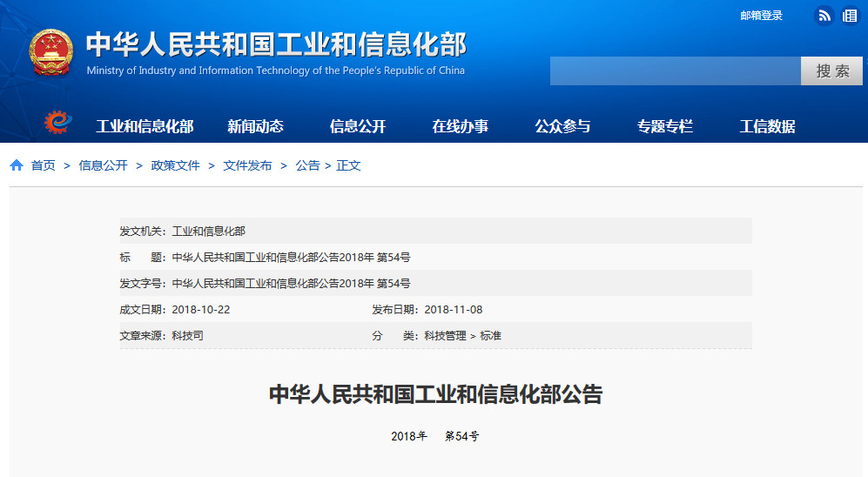The height and width of the screenshot is (477, 868).
Task: Click 成文日期 2018-10-22 value
Action: [x=201, y=309]
